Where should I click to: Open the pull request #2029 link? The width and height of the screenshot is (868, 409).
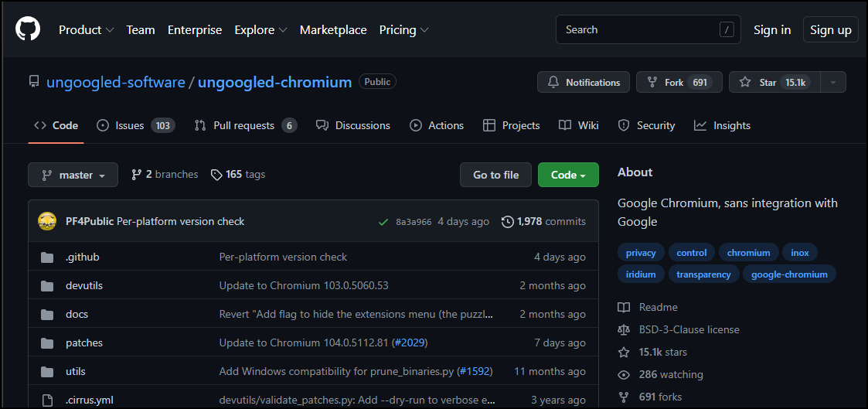click(x=410, y=343)
